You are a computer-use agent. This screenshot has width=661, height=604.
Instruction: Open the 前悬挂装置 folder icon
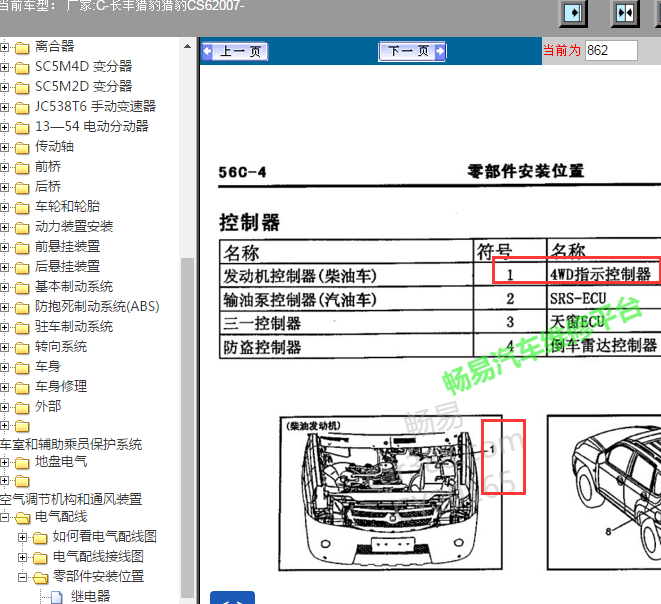(x=22, y=248)
